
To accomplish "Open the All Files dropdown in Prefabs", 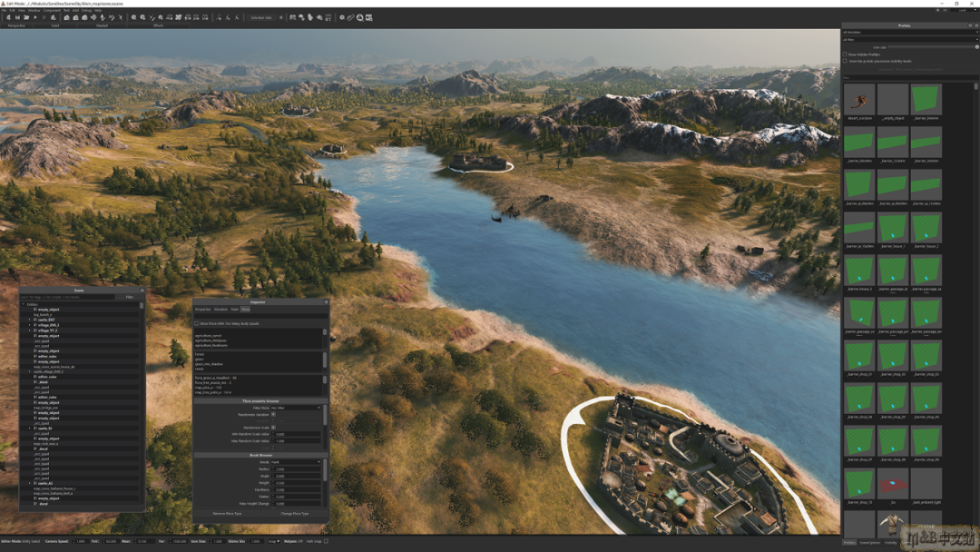I will 909,39.
